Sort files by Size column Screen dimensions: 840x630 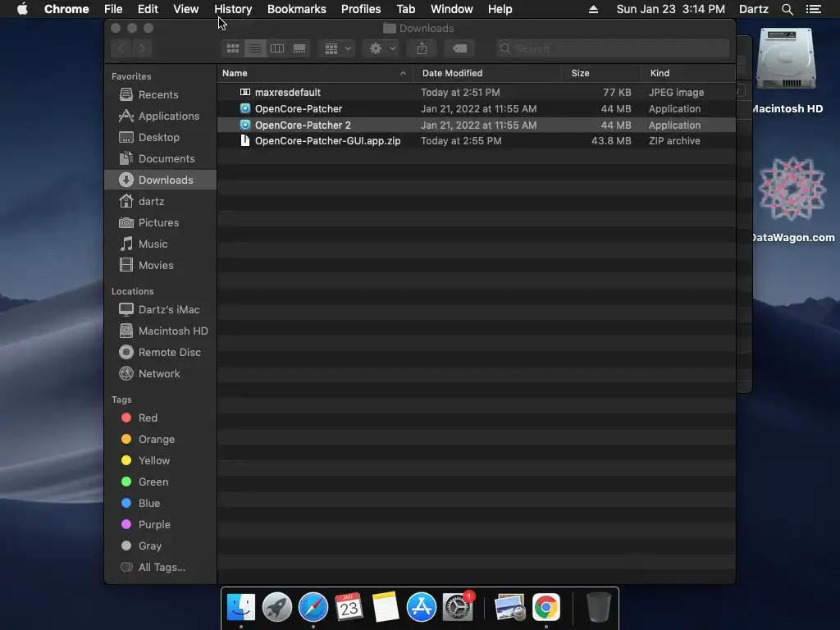(x=580, y=73)
